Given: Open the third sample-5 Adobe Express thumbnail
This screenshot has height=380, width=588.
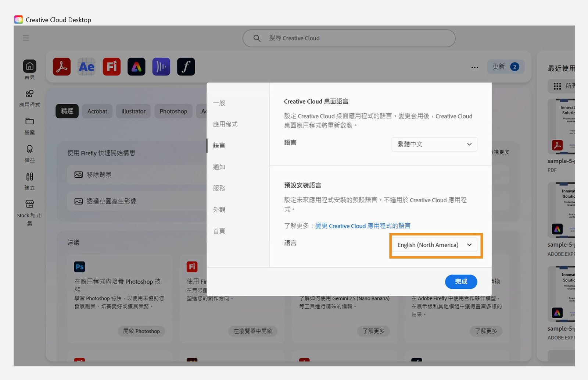Looking at the screenshot, I should [561, 294].
